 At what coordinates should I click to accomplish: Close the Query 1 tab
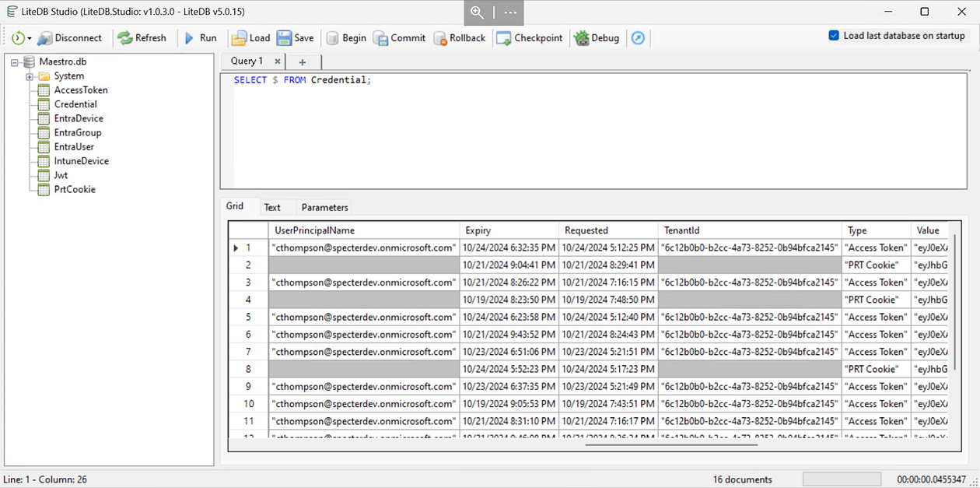tap(277, 61)
